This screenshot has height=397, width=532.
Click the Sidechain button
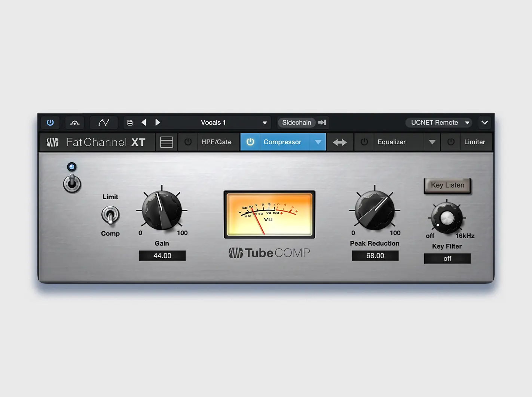(x=296, y=123)
